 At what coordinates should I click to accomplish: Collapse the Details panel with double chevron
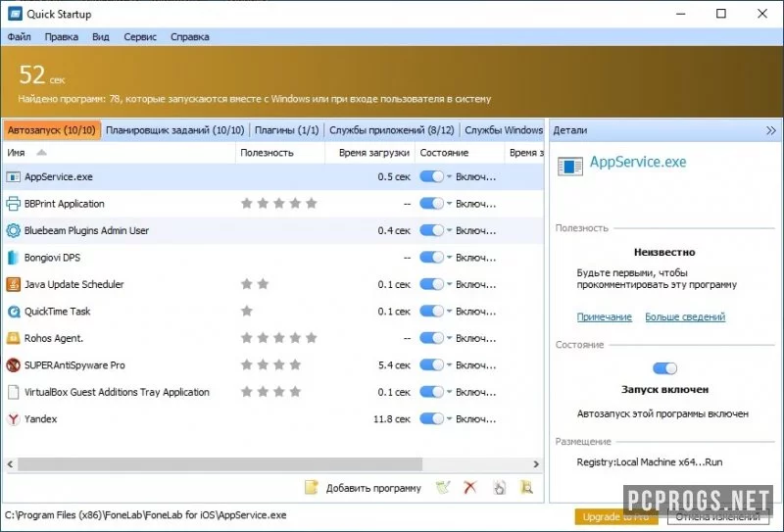click(771, 130)
